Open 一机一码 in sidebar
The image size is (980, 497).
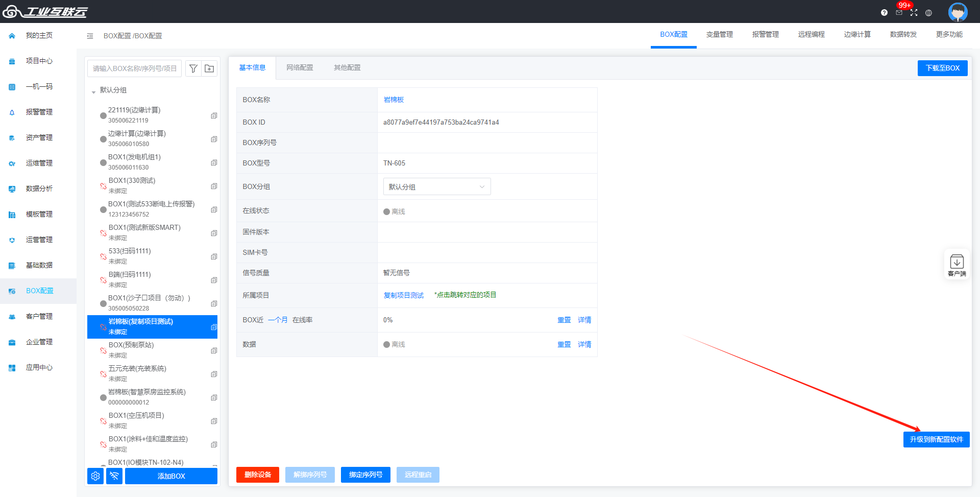click(x=38, y=87)
